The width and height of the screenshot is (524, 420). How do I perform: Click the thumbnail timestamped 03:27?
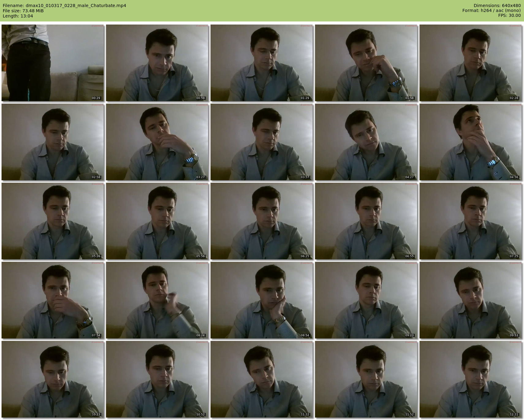point(157,142)
